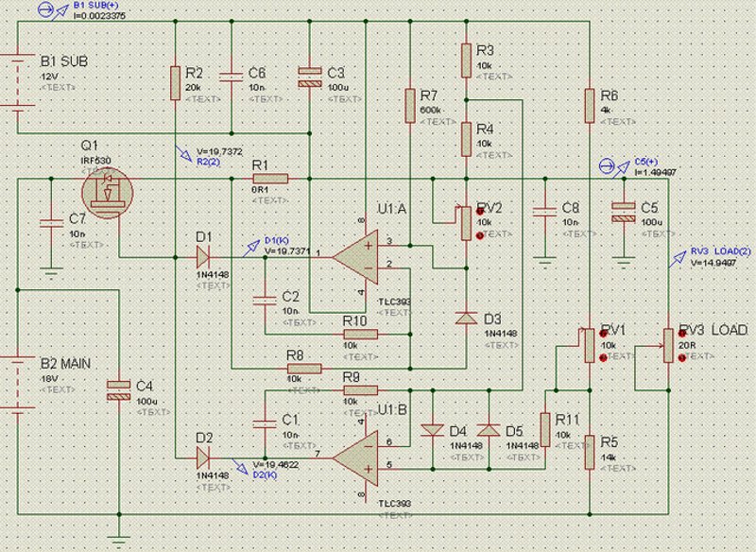Select capacitor C8 symbol

pos(545,212)
